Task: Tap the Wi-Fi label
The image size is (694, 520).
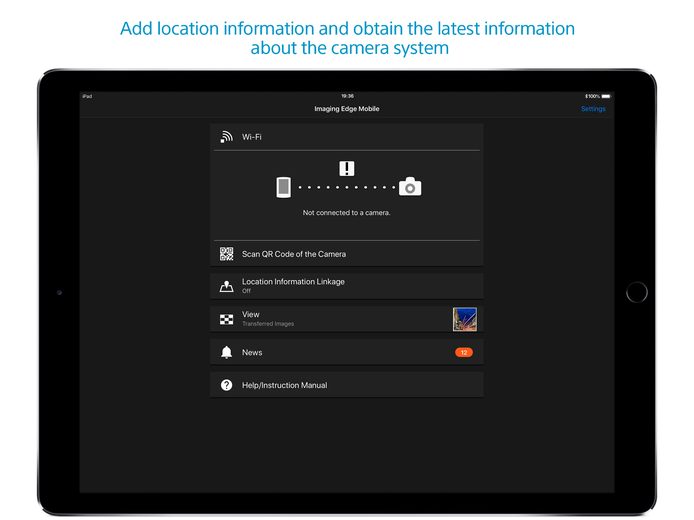Action: pos(251,137)
